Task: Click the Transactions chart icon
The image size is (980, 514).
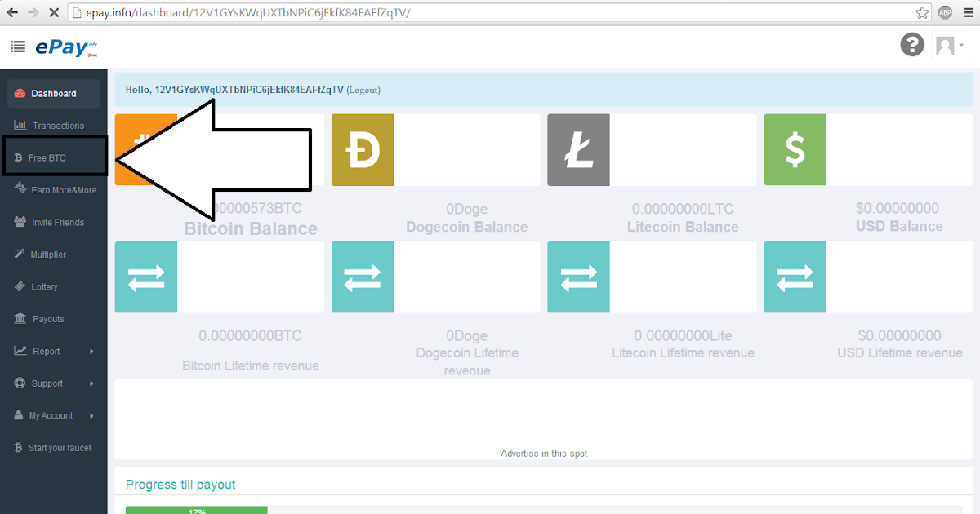Action: 20,126
